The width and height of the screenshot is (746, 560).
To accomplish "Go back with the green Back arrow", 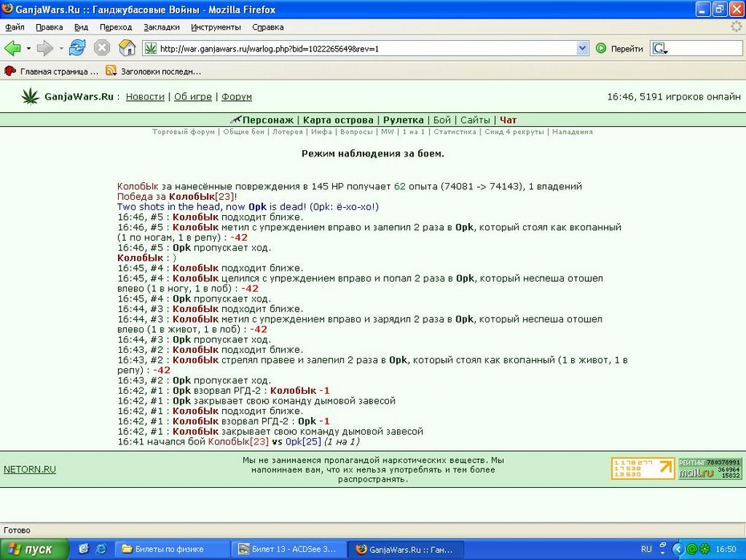I will (x=12, y=48).
